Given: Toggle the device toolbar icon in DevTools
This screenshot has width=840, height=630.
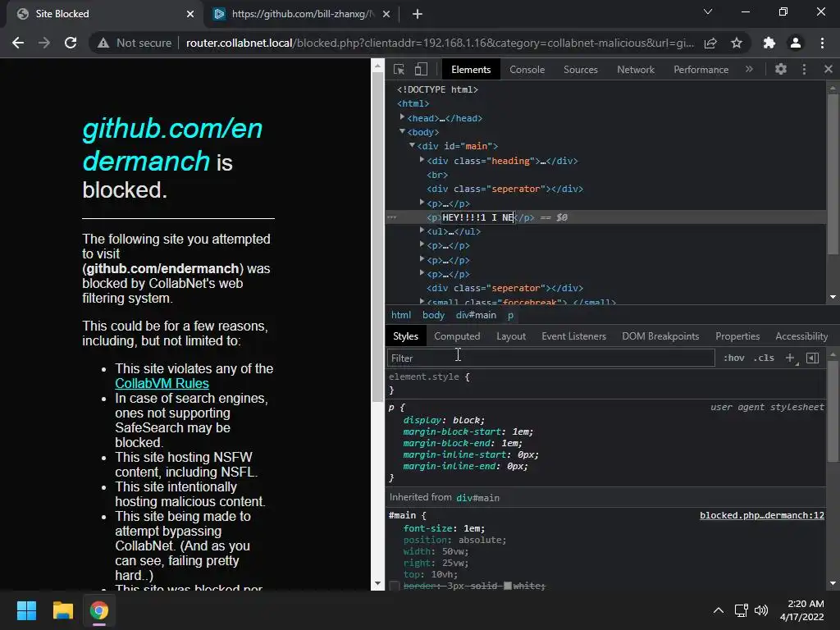Looking at the screenshot, I should 421,69.
